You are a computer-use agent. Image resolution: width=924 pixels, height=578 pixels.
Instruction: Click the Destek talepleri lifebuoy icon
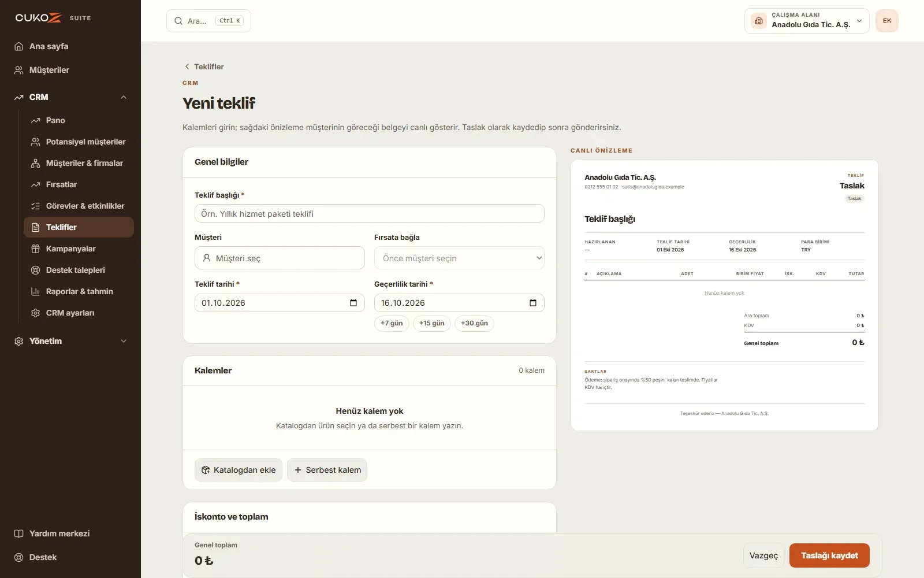click(35, 270)
